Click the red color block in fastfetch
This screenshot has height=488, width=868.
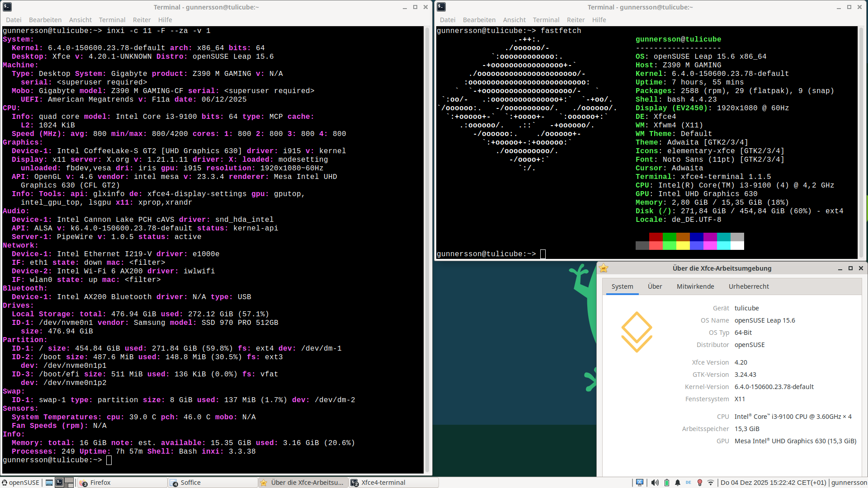tap(656, 237)
